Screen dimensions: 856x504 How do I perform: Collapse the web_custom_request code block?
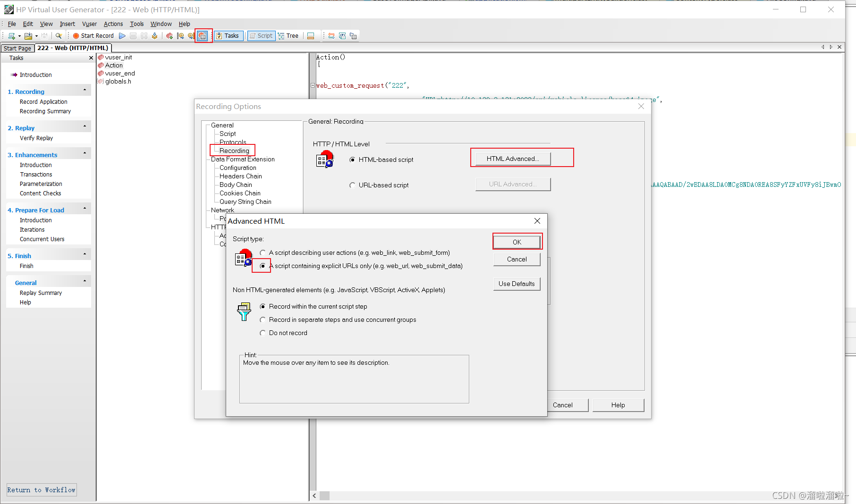(x=313, y=85)
